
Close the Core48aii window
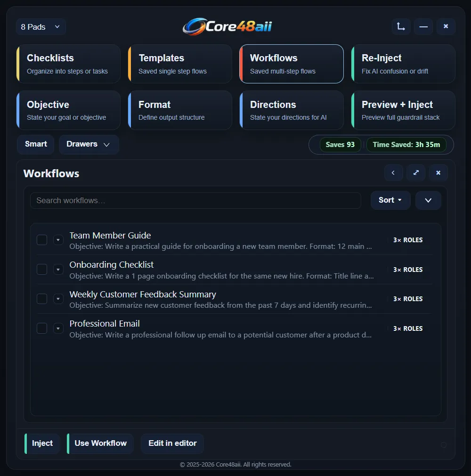coord(446,27)
